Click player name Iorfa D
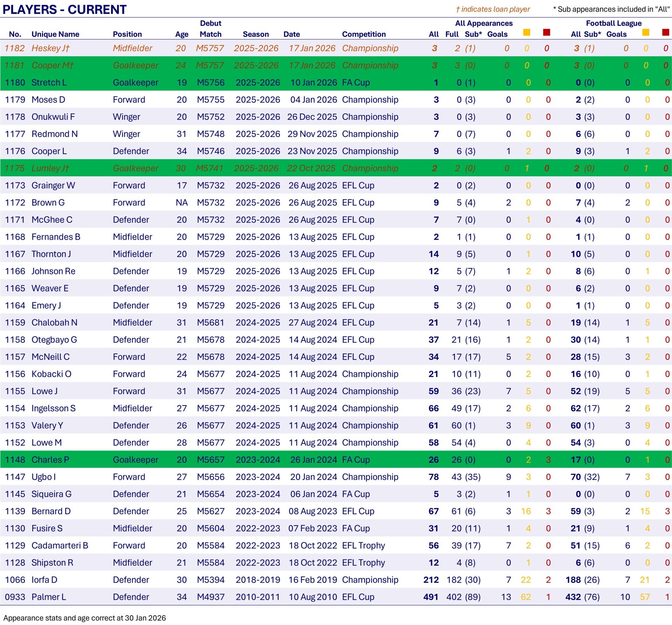This screenshot has height=625, width=672. click(44, 580)
